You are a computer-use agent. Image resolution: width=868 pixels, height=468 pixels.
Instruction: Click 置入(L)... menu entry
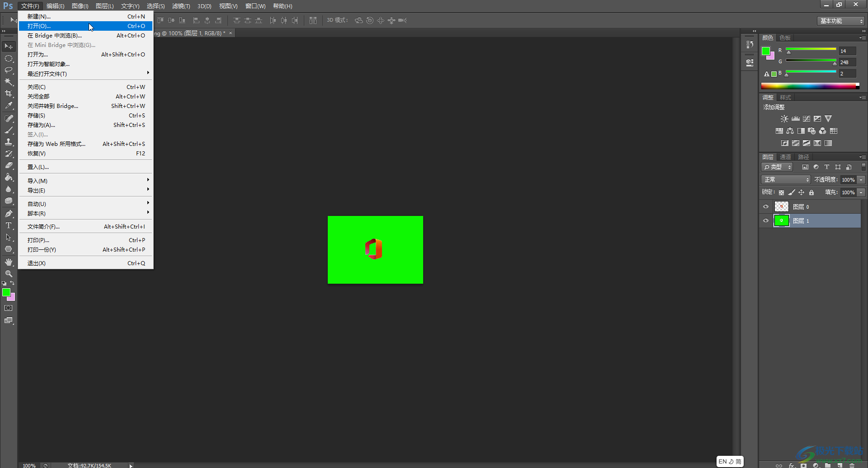tap(85, 167)
